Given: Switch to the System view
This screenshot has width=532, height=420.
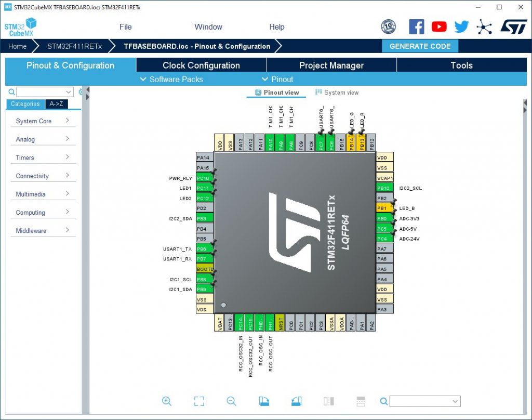Looking at the screenshot, I should (x=337, y=93).
